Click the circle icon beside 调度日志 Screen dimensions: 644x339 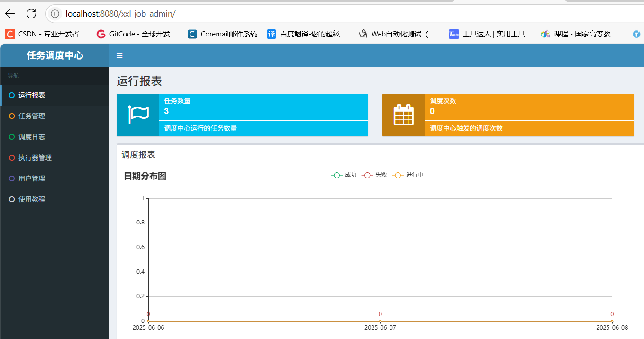pos(12,137)
